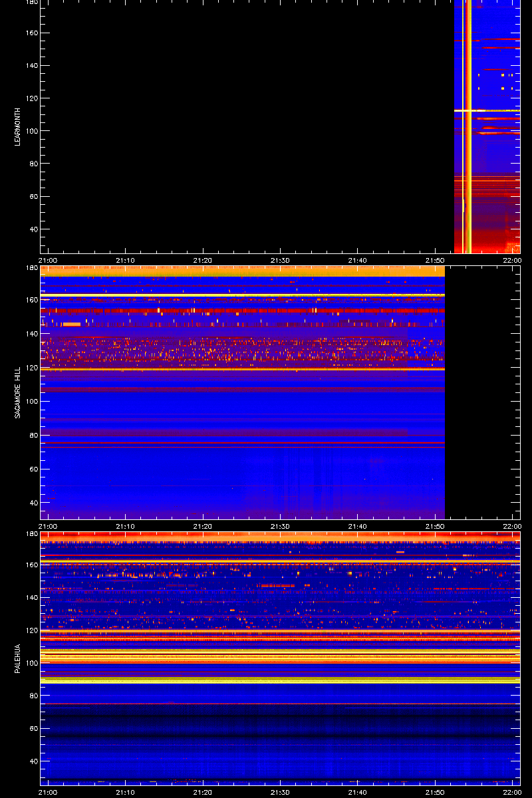Viewport: 532px width, 798px height.
Task: Click 21:20 time label under Palehua panel
Action: coord(203,792)
